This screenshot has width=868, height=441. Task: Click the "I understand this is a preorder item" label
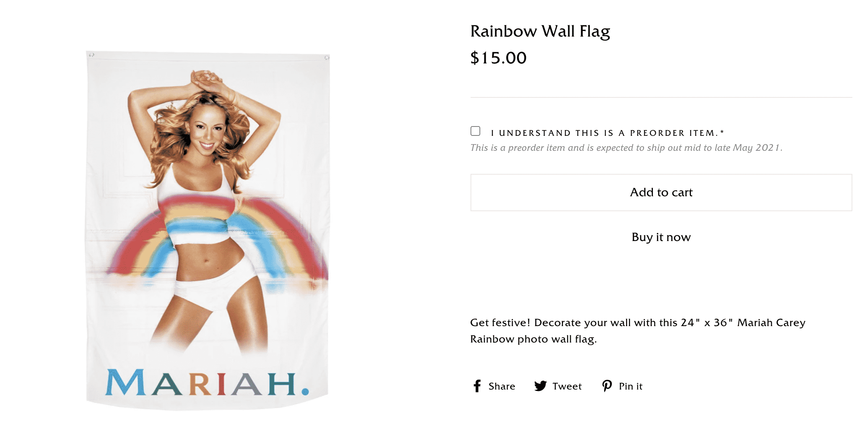pyautogui.click(x=607, y=133)
